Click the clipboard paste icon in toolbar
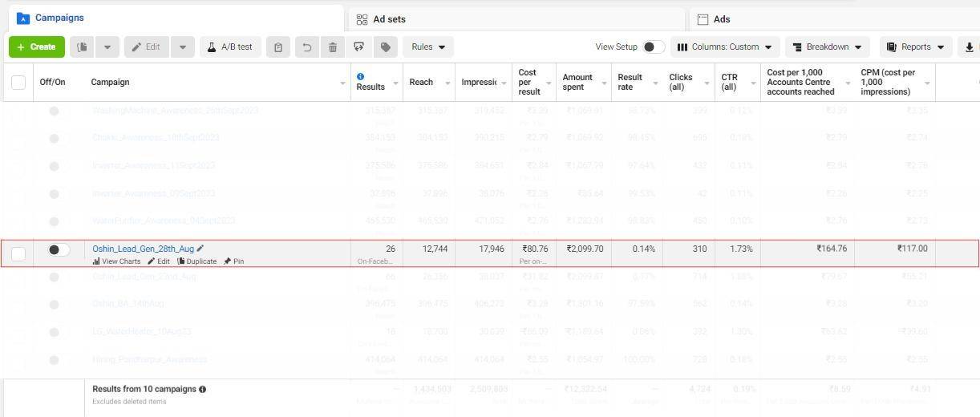 [x=278, y=47]
